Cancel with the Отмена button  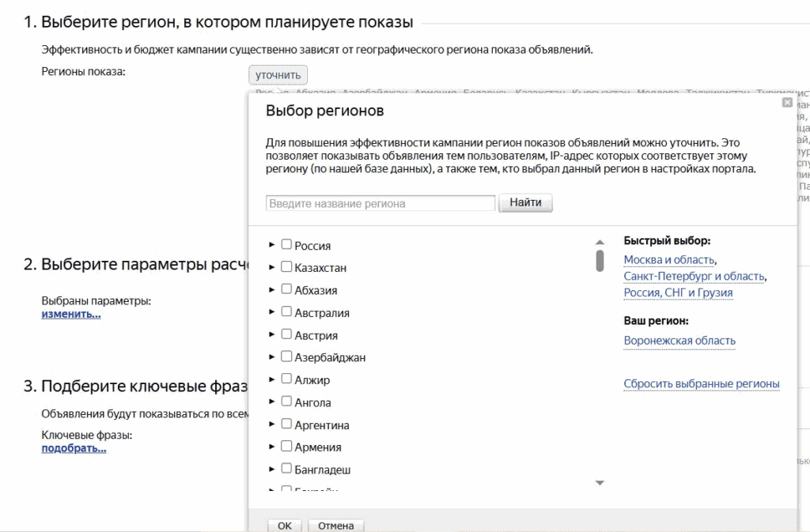click(x=335, y=526)
